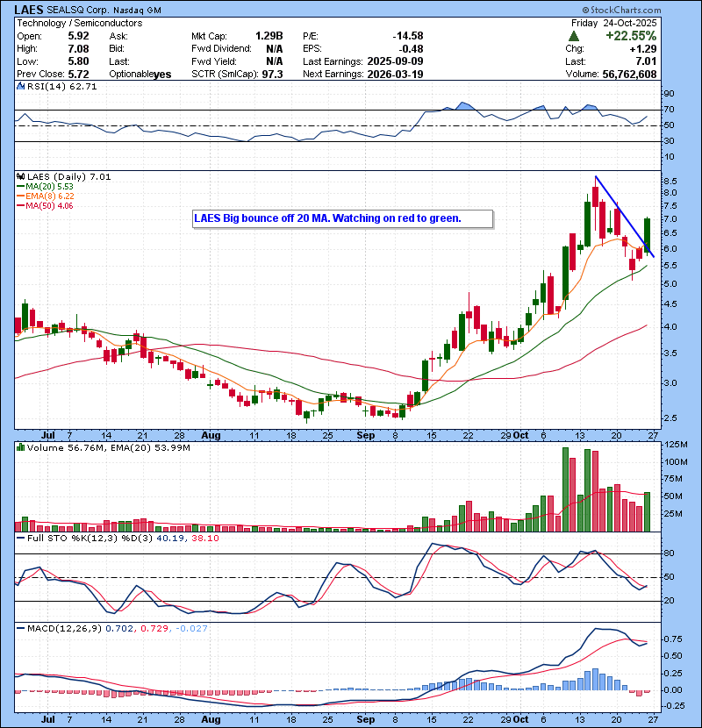Click the -0.25 level on the MACD axis

[674, 706]
